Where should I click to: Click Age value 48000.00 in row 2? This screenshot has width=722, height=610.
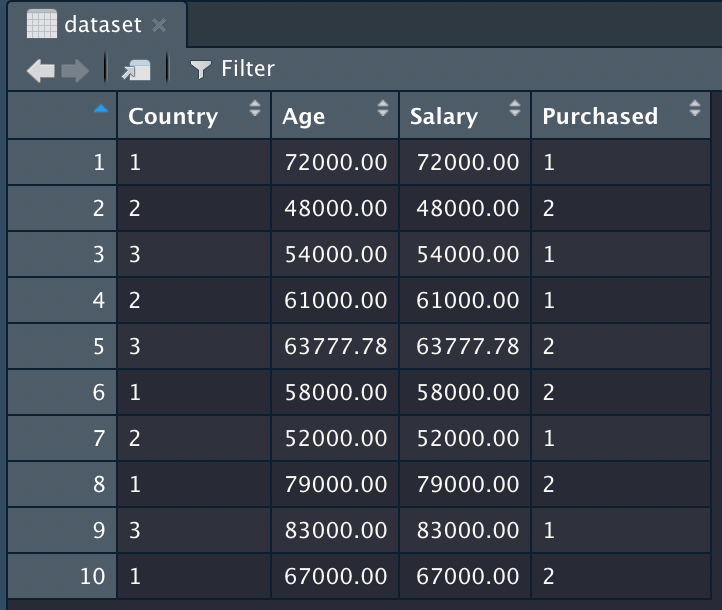[336, 208]
